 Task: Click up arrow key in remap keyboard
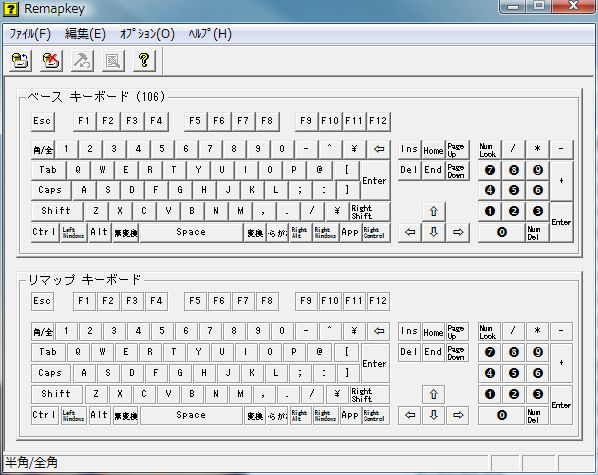tap(433, 394)
